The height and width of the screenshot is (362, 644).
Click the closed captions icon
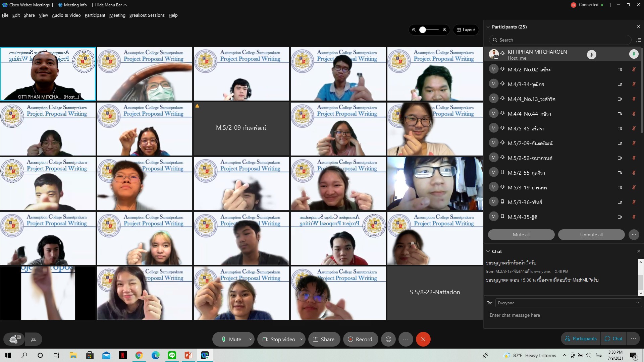tap(34, 339)
